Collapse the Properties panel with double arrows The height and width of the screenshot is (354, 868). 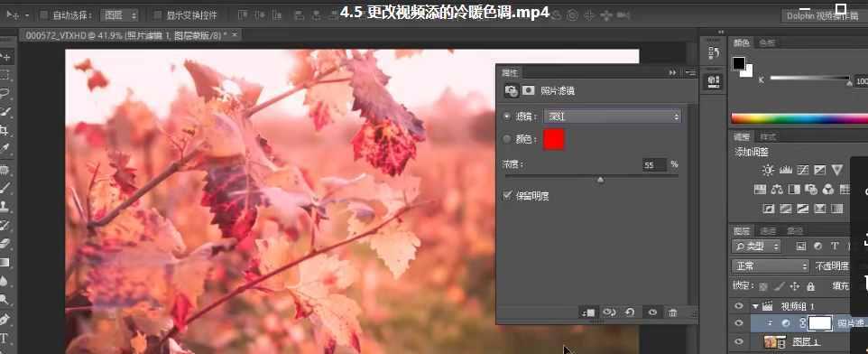[672, 72]
